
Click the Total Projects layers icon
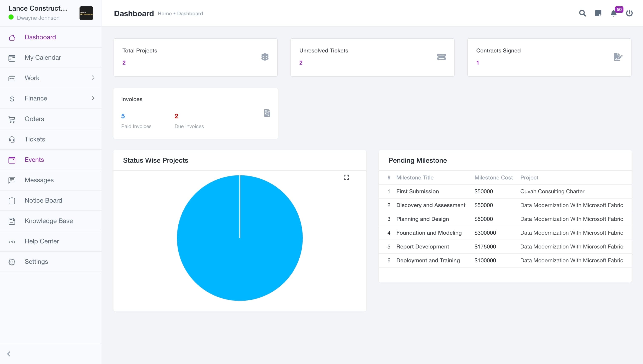pyautogui.click(x=265, y=57)
